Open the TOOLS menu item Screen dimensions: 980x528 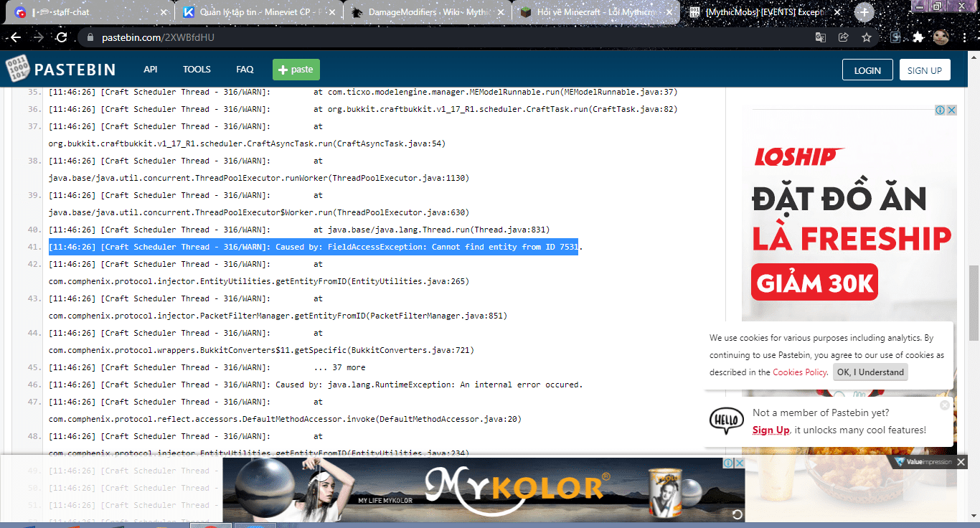[197, 70]
